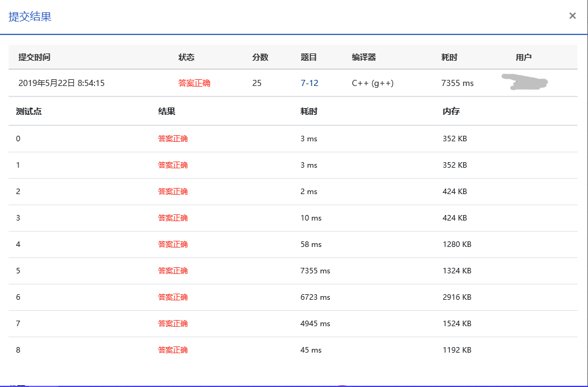
Task: Click the 结果 column header
Action: pos(167,111)
